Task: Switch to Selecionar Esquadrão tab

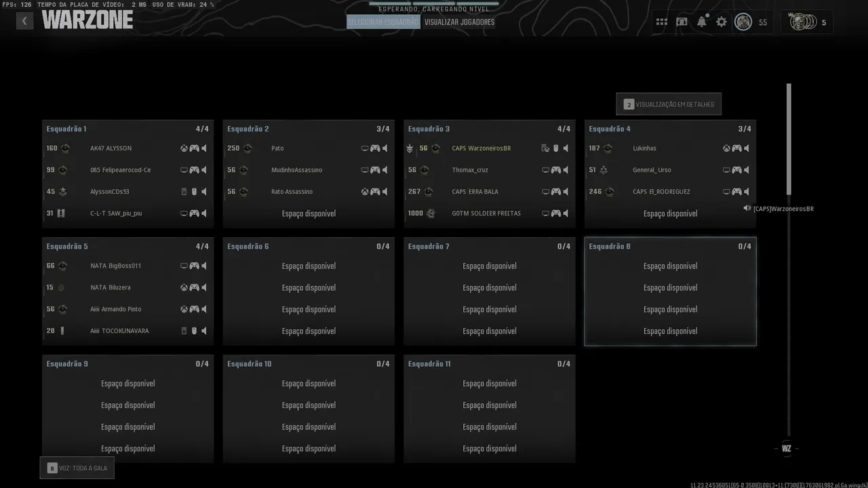Action: pyautogui.click(x=383, y=22)
